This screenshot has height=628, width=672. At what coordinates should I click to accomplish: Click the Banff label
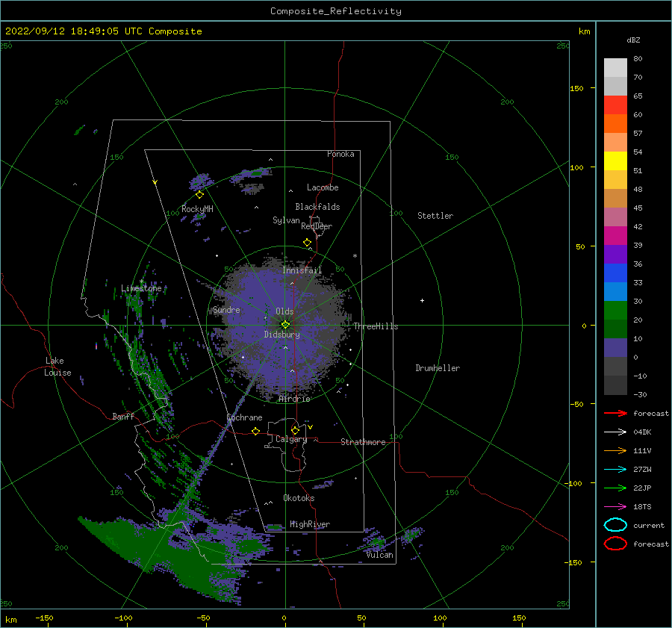coord(123,416)
